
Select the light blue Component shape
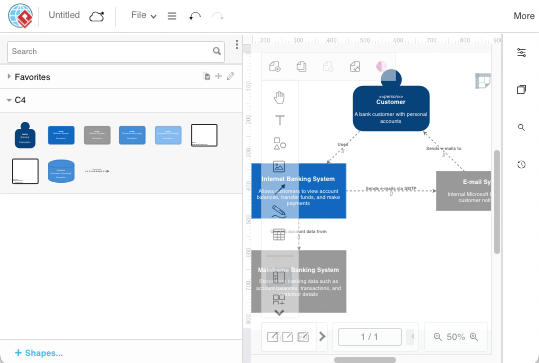tap(168, 135)
